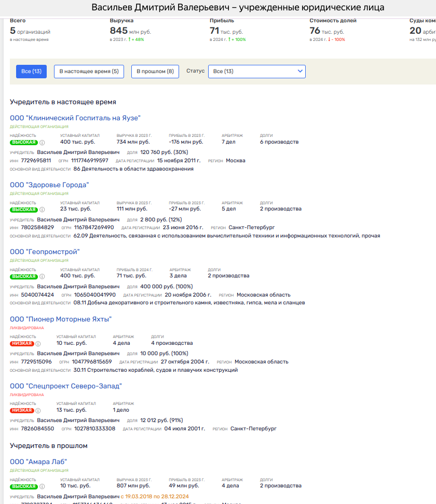The height and width of the screenshot is (504, 436).
Task: Click share value summary "76 тыс. руб."
Action: tap(326, 31)
